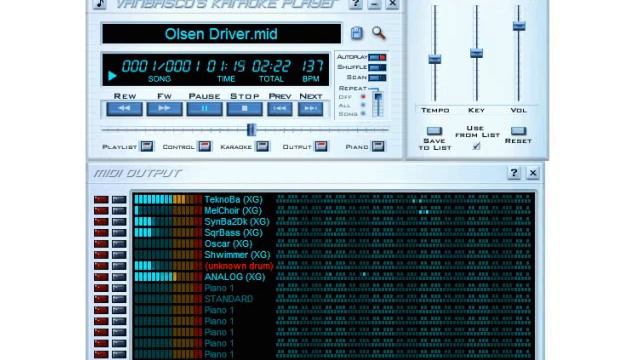Solo the Oscar (XG) channel with blue button
640x360 pixels.
tap(119, 244)
